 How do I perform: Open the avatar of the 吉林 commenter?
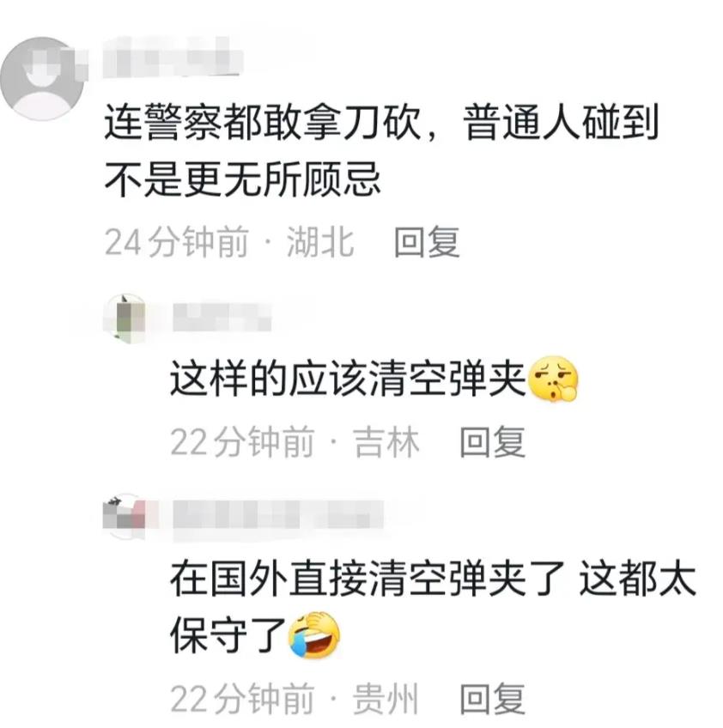tap(125, 318)
